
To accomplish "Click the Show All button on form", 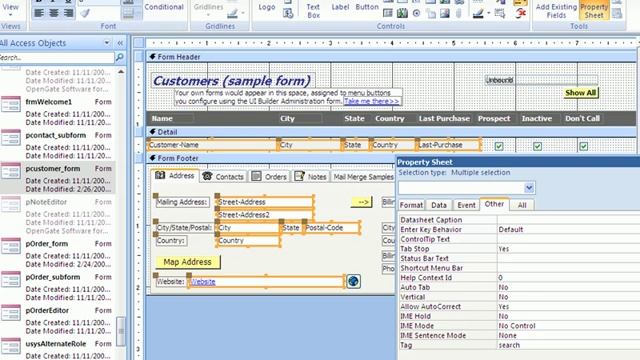I will click(580, 93).
